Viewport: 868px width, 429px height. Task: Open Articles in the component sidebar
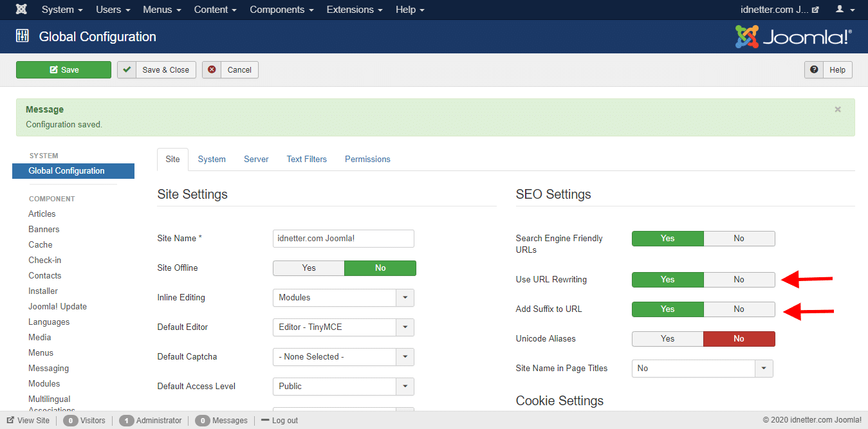tap(42, 214)
